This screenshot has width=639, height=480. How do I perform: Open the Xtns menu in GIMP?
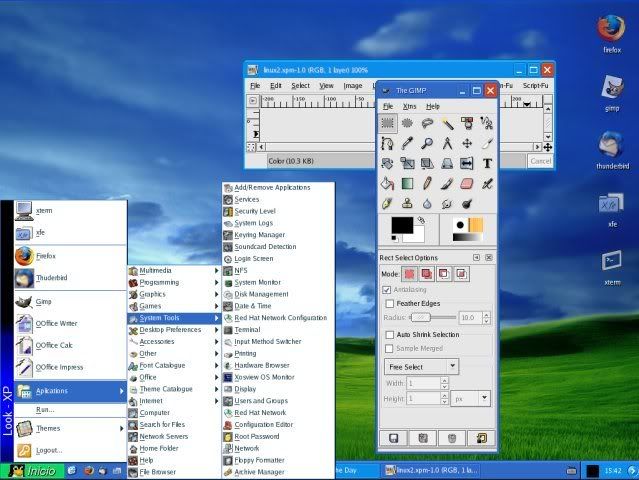pyautogui.click(x=410, y=106)
